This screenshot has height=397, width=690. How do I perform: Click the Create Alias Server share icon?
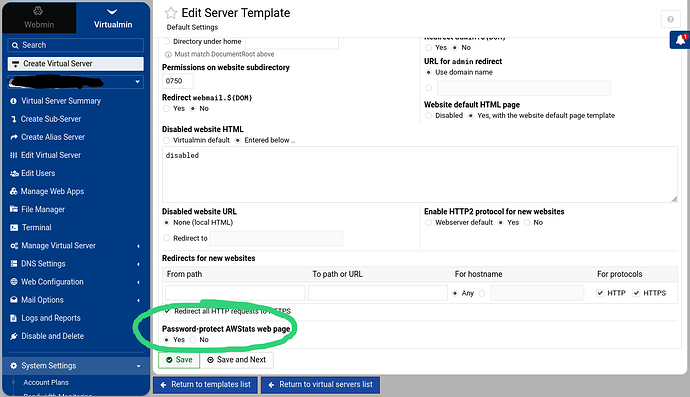[14, 137]
